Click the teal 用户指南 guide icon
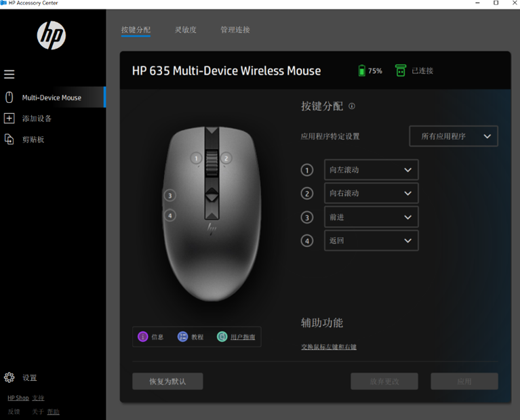Image resolution: width=520 pixels, height=420 pixels. [222, 337]
